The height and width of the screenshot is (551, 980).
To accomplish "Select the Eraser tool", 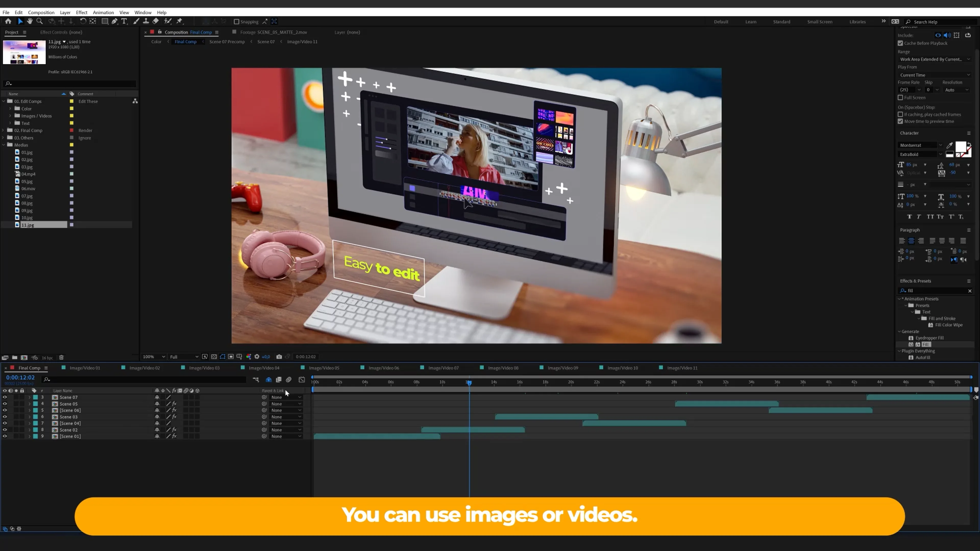I will pyautogui.click(x=156, y=21).
